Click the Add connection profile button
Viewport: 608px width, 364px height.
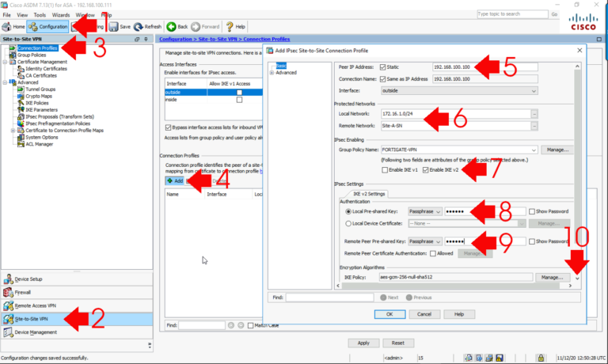pos(175,181)
